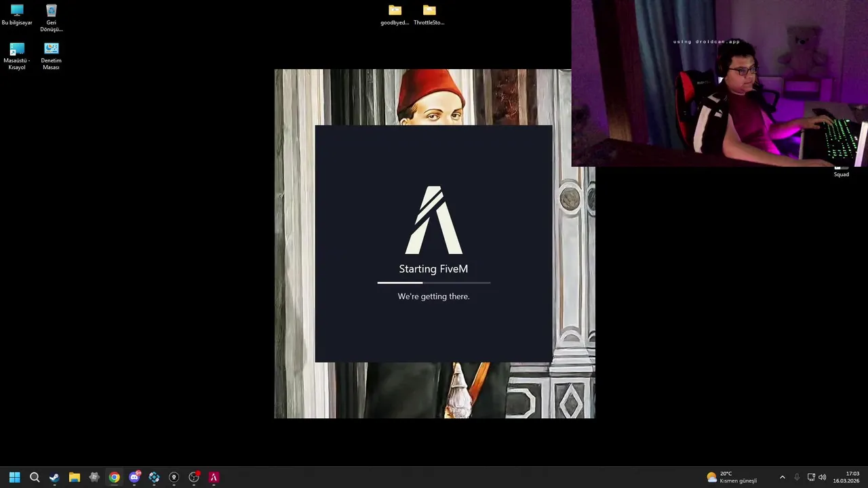Open the webcam app in the taskbar
The width and height of the screenshot is (868, 488).
tap(174, 477)
